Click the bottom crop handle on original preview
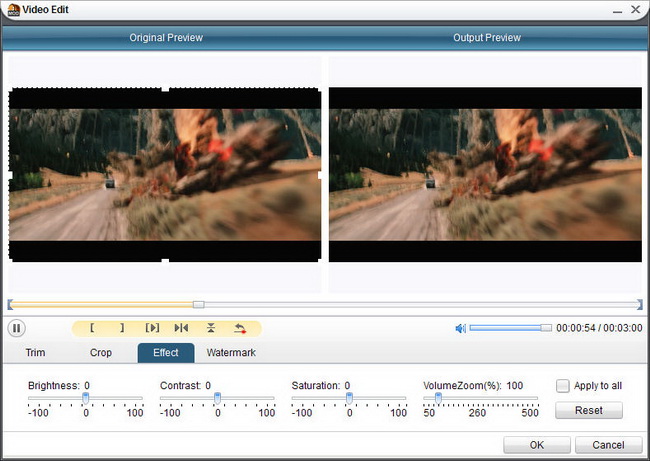Screen dimensions: 650x461 coord(165,261)
